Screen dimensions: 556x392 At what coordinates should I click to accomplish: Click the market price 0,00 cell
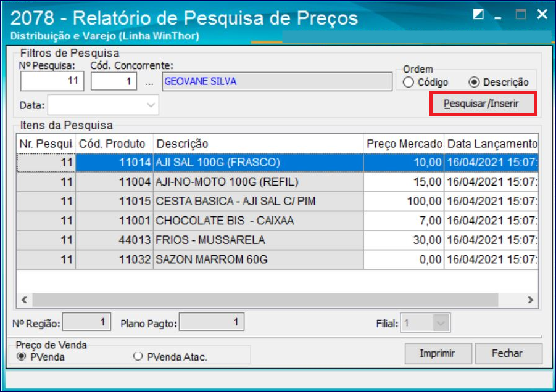point(404,259)
